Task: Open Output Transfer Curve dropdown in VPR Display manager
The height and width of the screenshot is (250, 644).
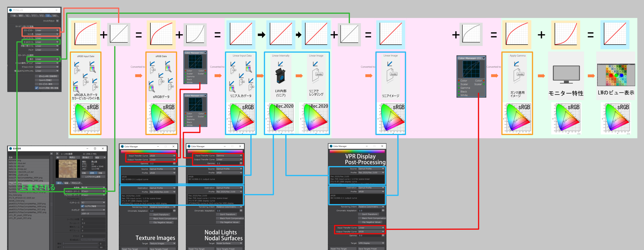Action: [x=371, y=232]
